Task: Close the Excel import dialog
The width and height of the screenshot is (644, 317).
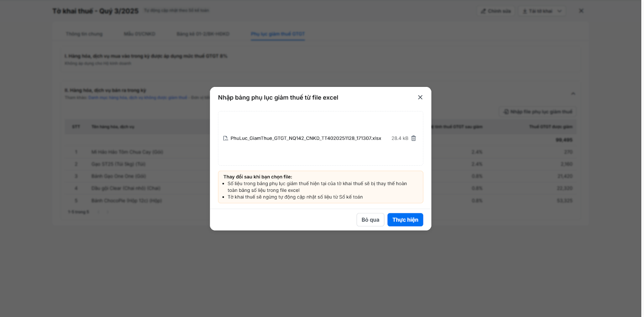Action: point(420,97)
